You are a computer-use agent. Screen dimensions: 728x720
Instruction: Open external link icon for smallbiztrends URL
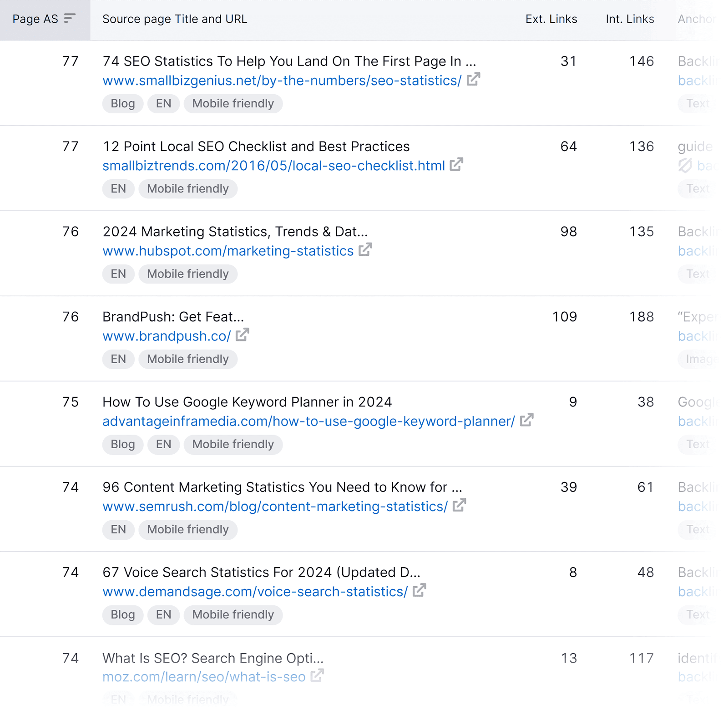(x=456, y=164)
